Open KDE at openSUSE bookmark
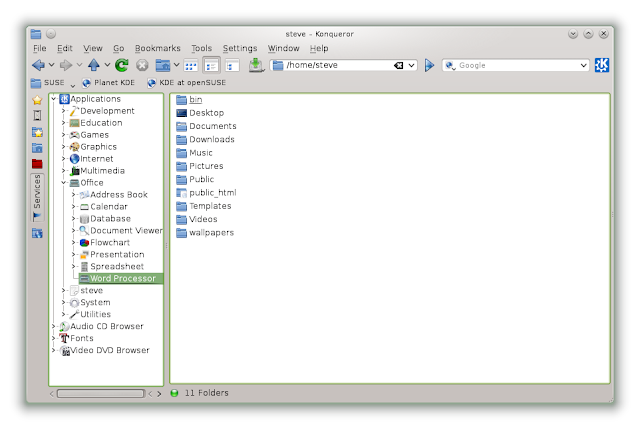Screen dimensions: 640x429 (187, 83)
